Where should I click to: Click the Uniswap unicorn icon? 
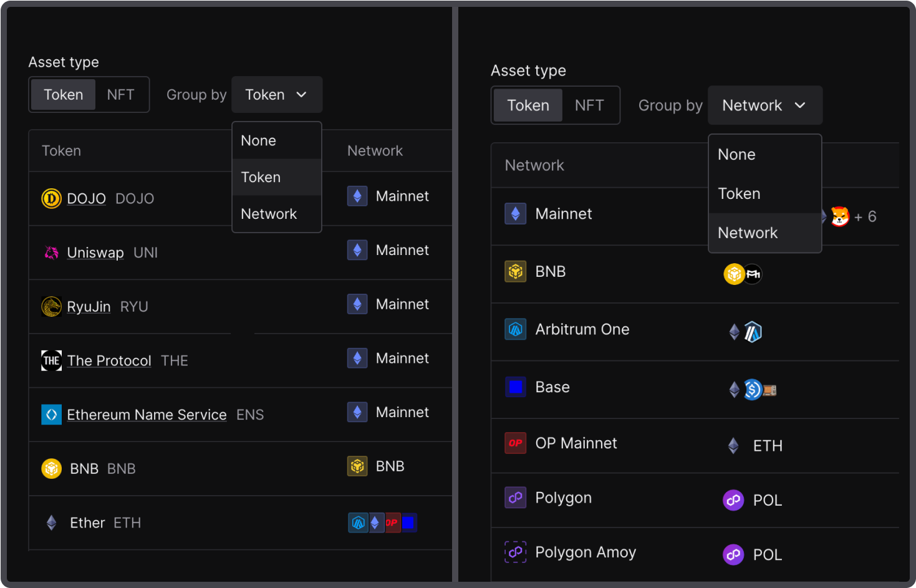coord(51,253)
